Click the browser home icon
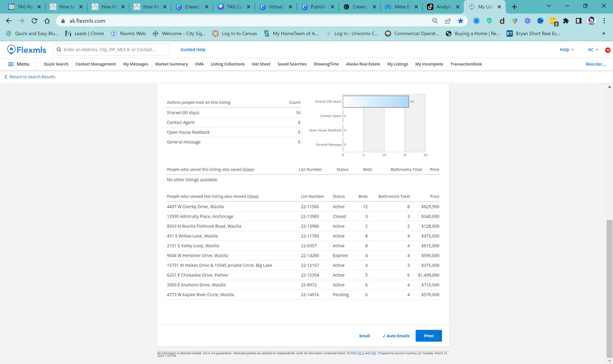The height and width of the screenshot is (364, 613). click(47, 21)
